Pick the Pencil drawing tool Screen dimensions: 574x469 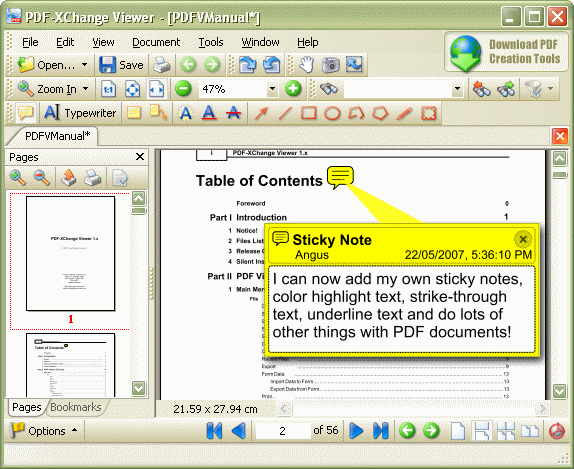pyautogui.click(x=404, y=113)
